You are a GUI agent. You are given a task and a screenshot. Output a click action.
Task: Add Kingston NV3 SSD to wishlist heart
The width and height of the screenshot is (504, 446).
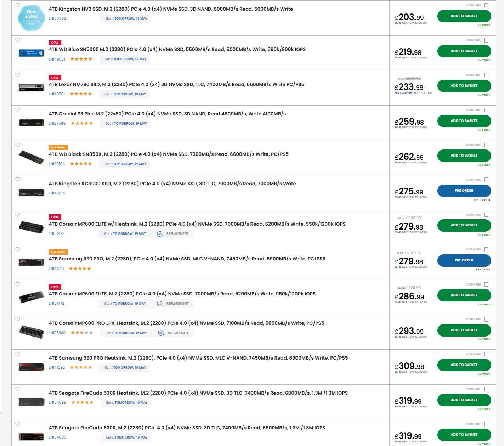click(18, 6)
